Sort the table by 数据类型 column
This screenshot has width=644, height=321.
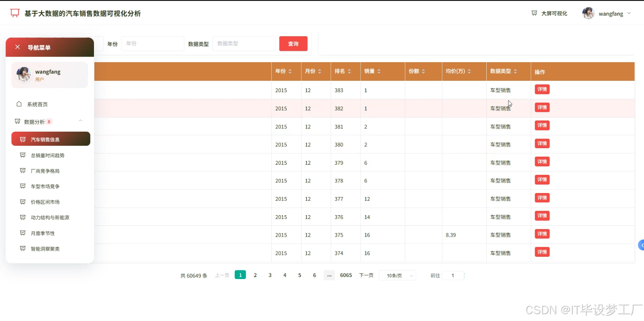tap(515, 71)
